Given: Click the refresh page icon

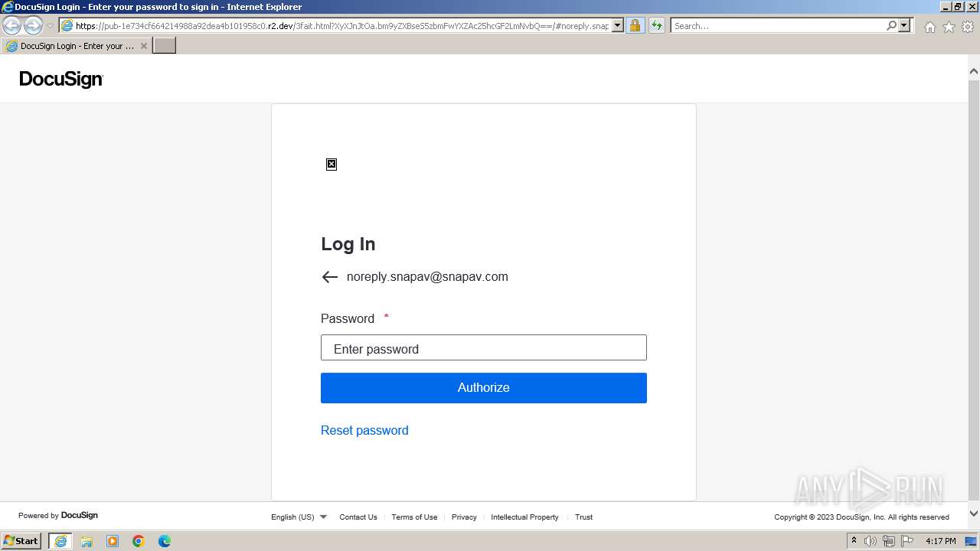Looking at the screenshot, I should coord(657,25).
